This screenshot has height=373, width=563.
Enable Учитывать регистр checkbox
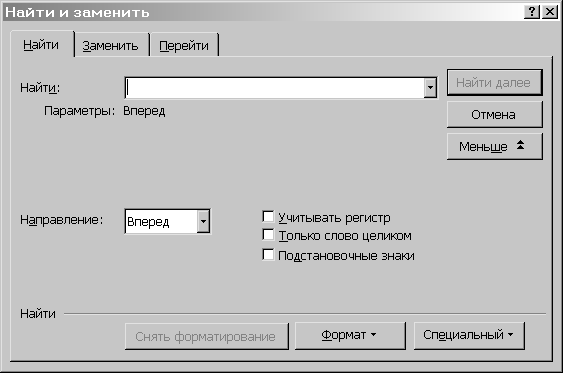click(x=268, y=216)
